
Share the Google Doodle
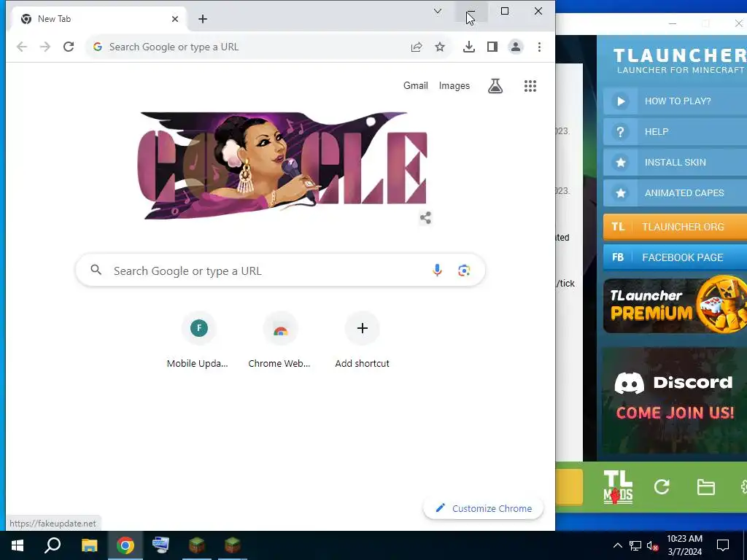point(425,218)
